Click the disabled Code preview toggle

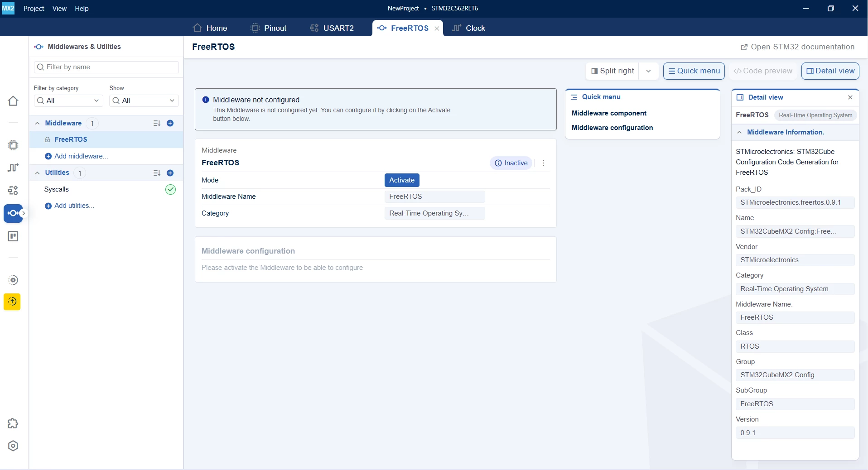pyautogui.click(x=763, y=71)
